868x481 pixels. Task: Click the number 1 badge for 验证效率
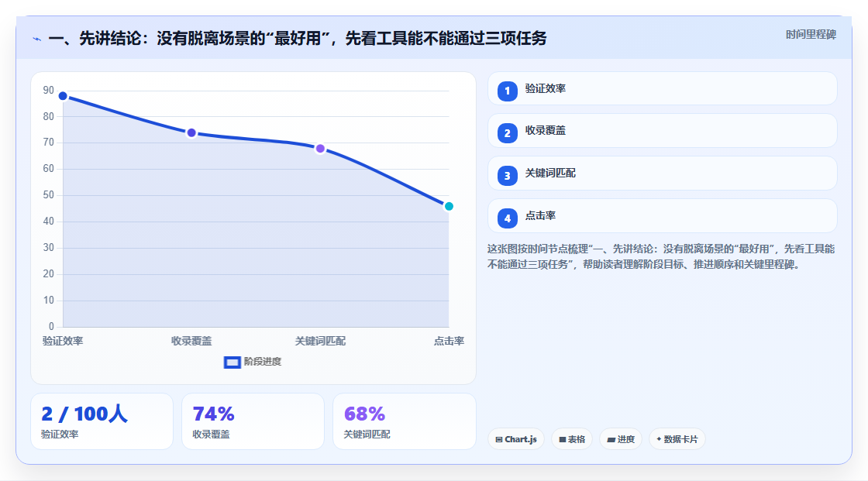[507, 91]
